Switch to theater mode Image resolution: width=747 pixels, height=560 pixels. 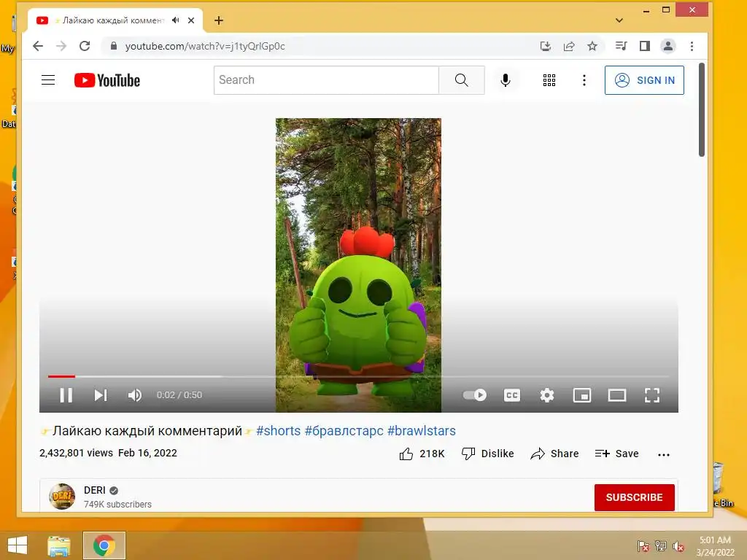pyautogui.click(x=617, y=395)
